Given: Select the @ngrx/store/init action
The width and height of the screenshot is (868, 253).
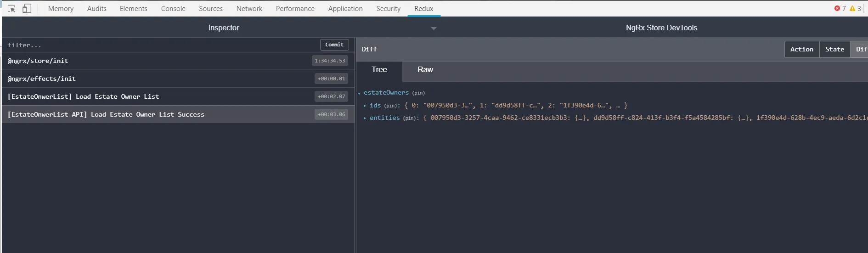Looking at the screenshot, I should [178, 61].
